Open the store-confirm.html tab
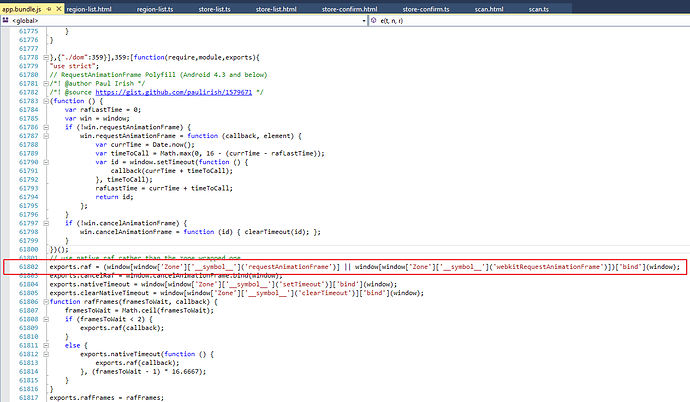The height and width of the screenshot is (402, 690). pos(349,9)
